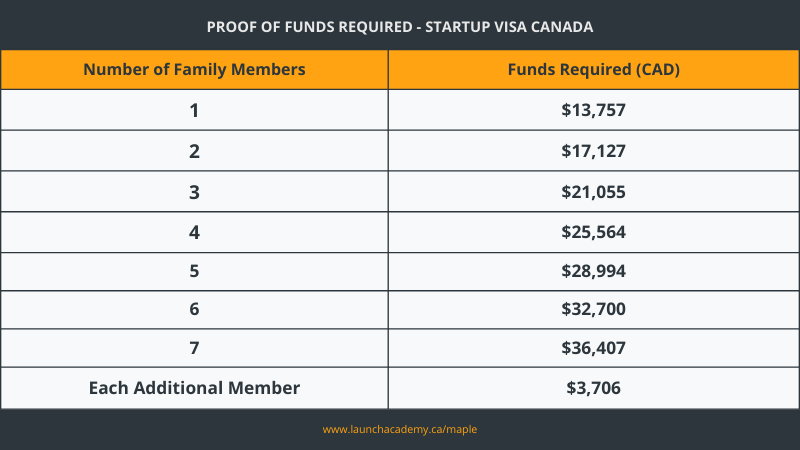Select the $3,706 funds cell

(594, 388)
